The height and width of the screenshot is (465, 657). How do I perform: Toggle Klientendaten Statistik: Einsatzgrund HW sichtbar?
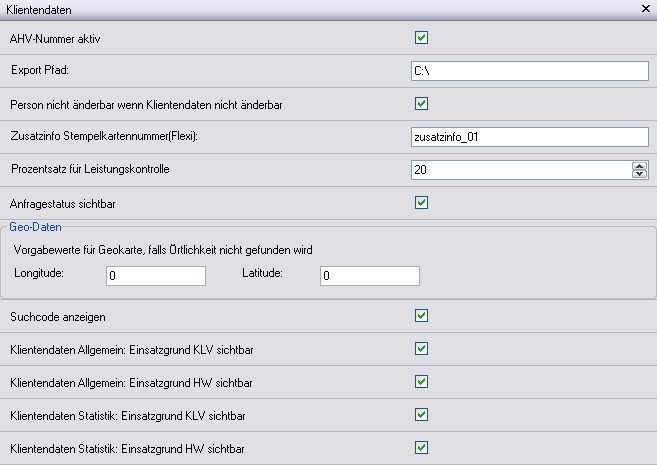point(421,447)
